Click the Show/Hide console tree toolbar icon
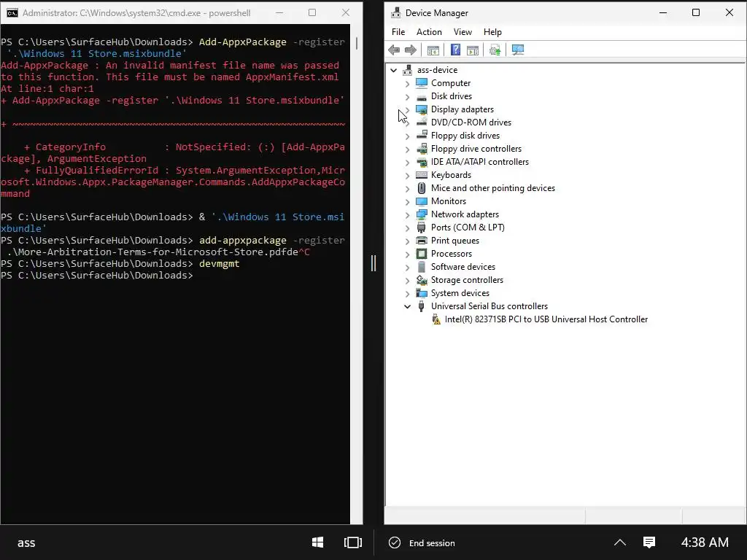 pos(433,50)
